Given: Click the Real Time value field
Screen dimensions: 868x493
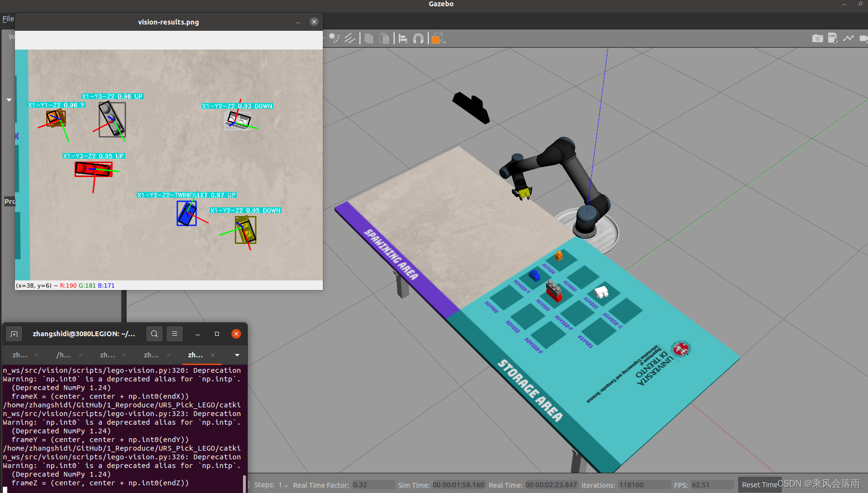Looking at the screenshot, I should pyautogui.click(x=551, y=485).
